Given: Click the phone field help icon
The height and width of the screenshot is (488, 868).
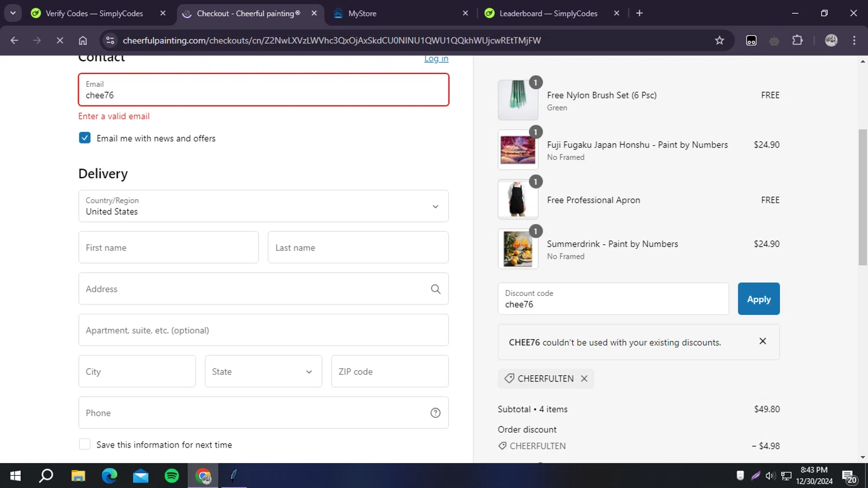Looking at the screenshot, I should tap(435, 413).
